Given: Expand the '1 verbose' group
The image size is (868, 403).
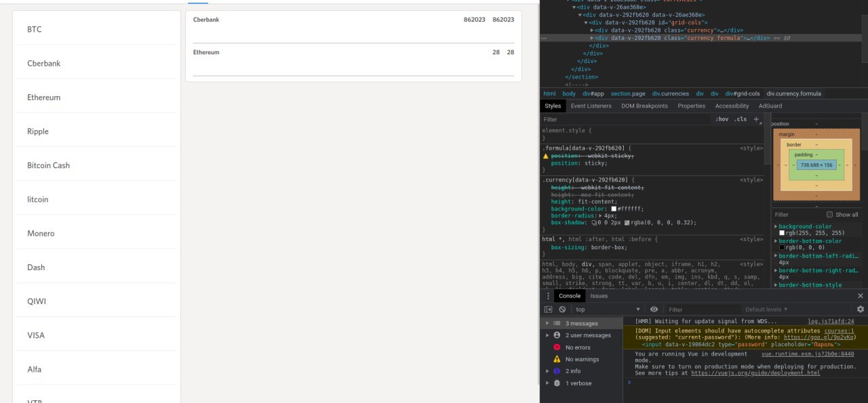Looking at the screenshot, I should point(547,383).
